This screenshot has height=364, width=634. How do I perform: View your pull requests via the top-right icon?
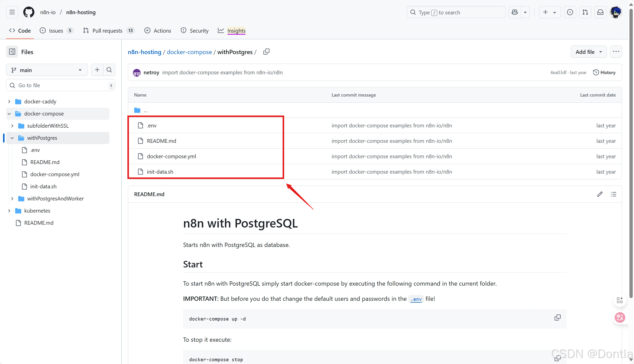pyautogui.click(x=585, y=12)
